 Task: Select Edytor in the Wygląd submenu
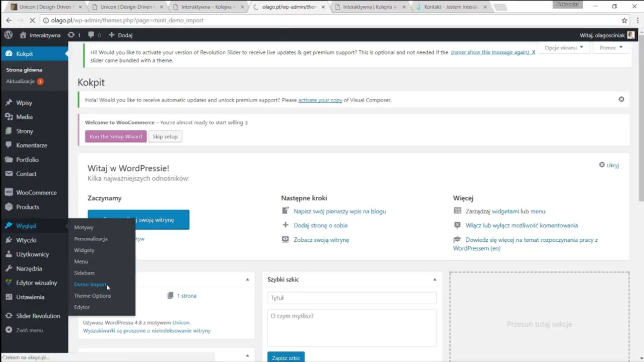pos(82,307)
